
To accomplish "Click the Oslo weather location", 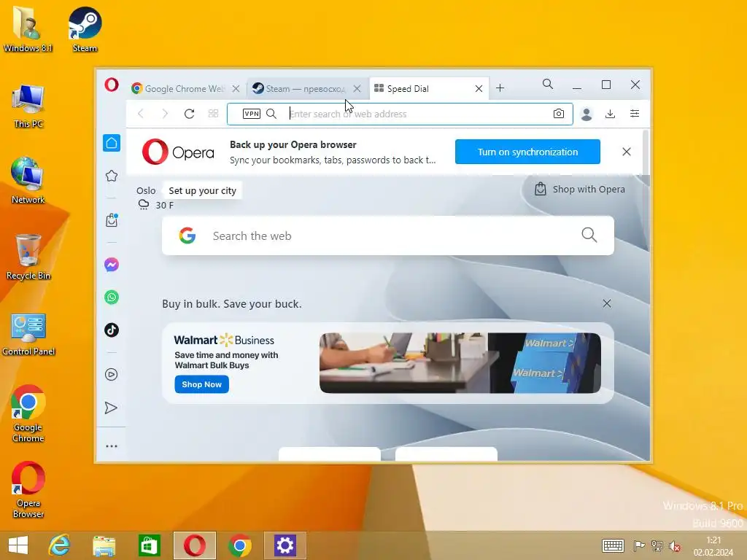I will (x=146, y=190).
